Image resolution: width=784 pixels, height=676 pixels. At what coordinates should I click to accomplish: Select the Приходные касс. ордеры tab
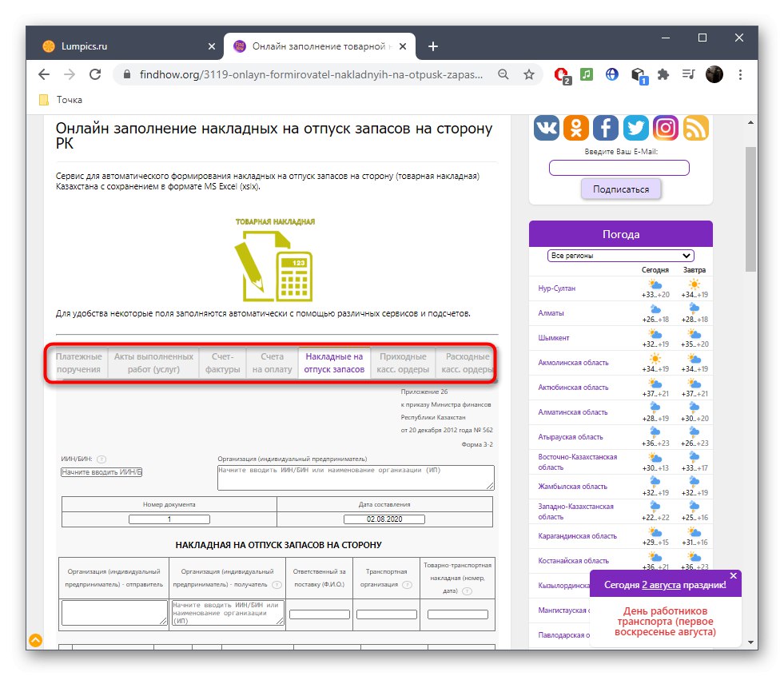click(403, 362)
